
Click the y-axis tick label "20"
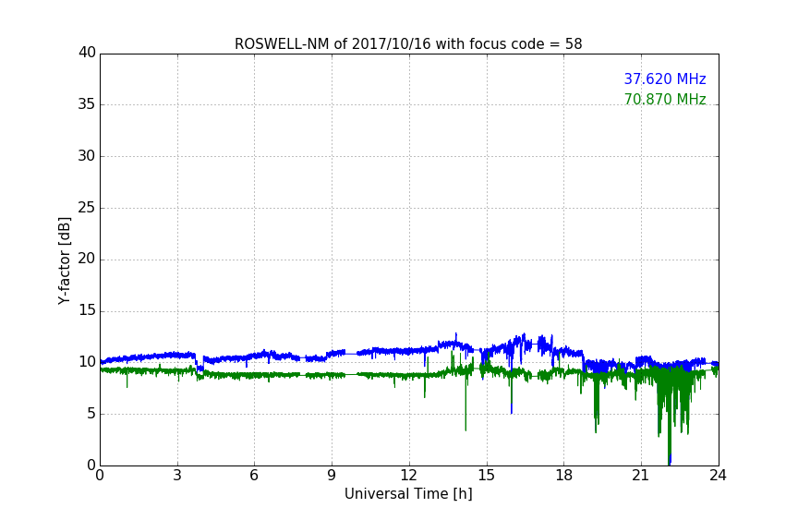(x=87, y=259)
